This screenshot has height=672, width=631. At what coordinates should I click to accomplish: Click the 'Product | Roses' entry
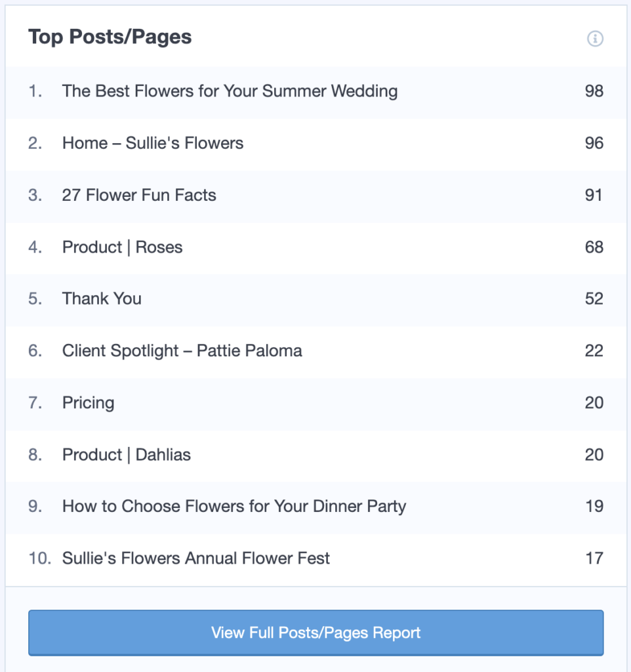pyautogui.click(x=122, y=247)
